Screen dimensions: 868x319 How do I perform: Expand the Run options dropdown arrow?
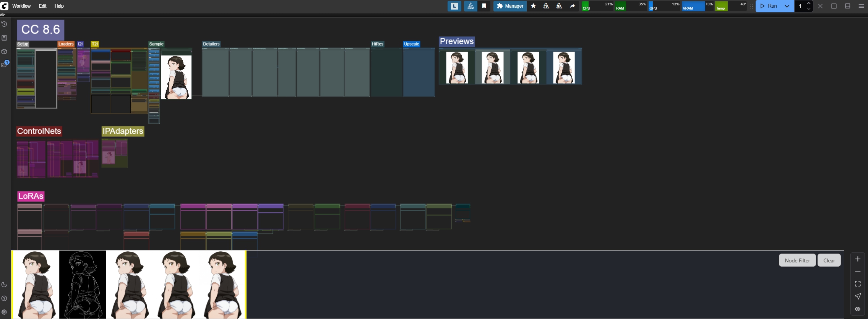(787, 6)
